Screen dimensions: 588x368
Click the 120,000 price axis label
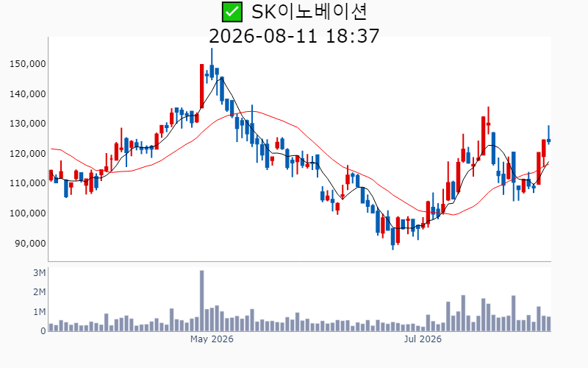pos(27,154)
